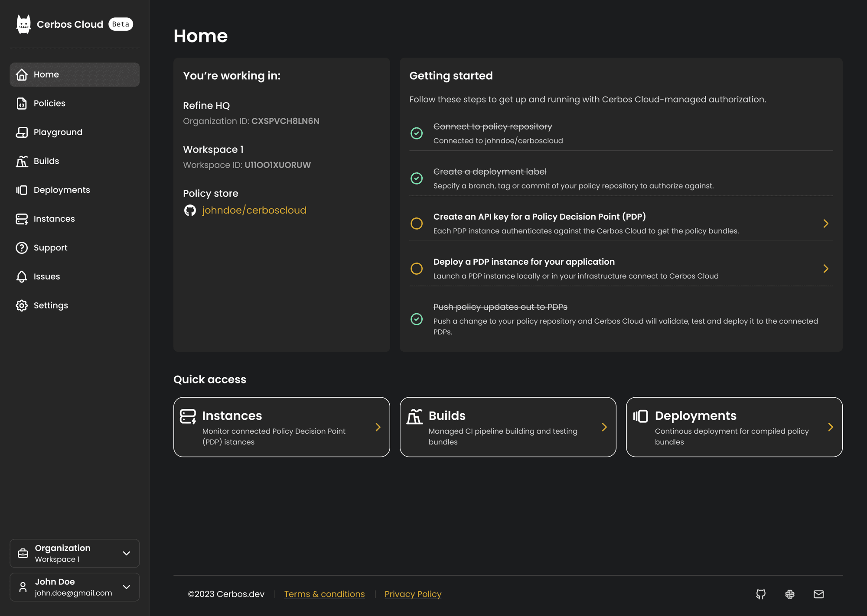Click the Support question mark icon

tap(22, 248)
